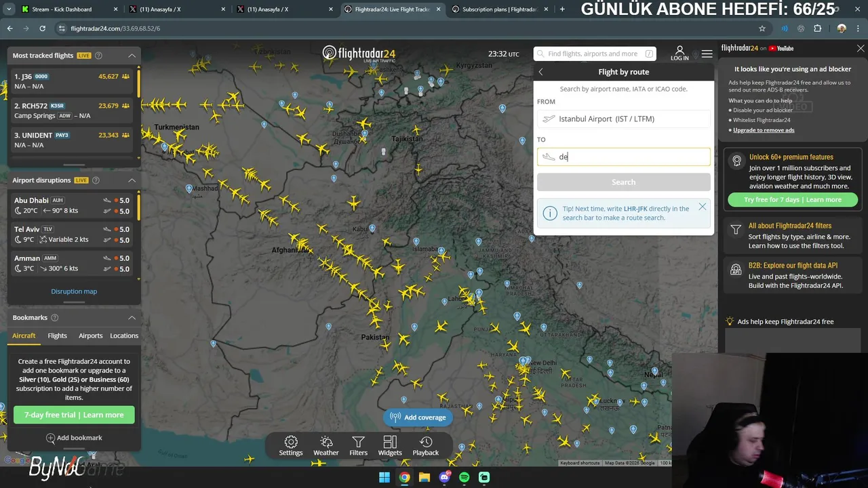Click the browser back arrow
Screen dimensions: 868x488
tap(9, 28)
